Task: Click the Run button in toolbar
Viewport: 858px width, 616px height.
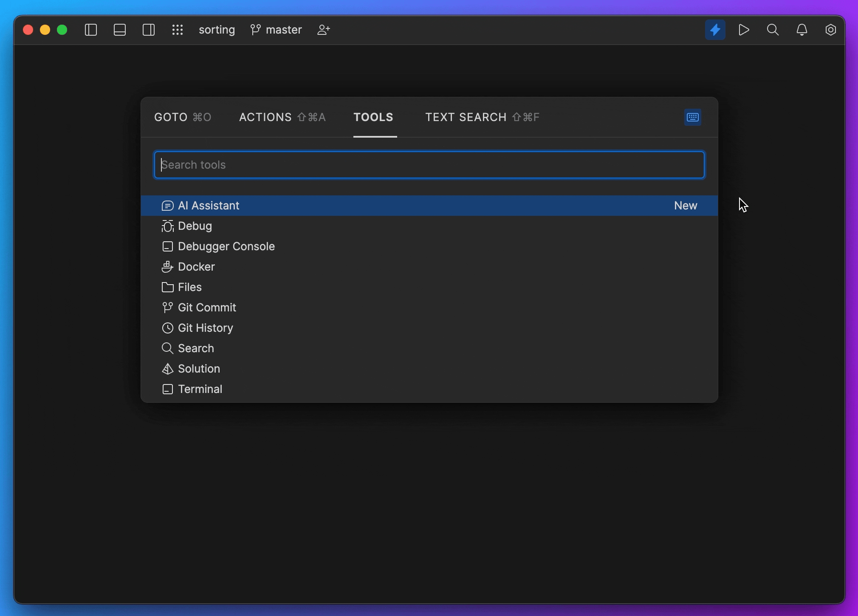Action: 744,29
